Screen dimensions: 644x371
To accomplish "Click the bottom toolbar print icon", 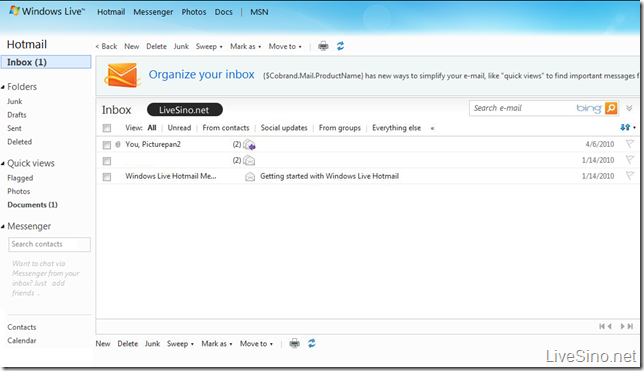I will [x=294, y=343].
